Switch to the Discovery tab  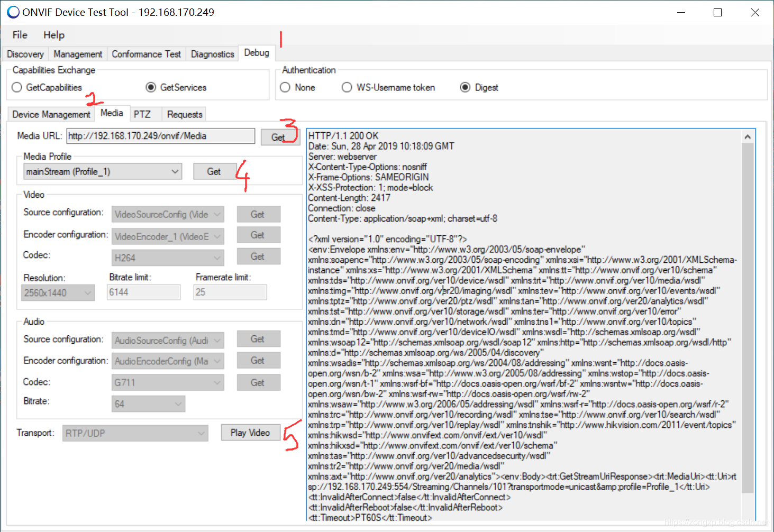(x=25, y=54)
